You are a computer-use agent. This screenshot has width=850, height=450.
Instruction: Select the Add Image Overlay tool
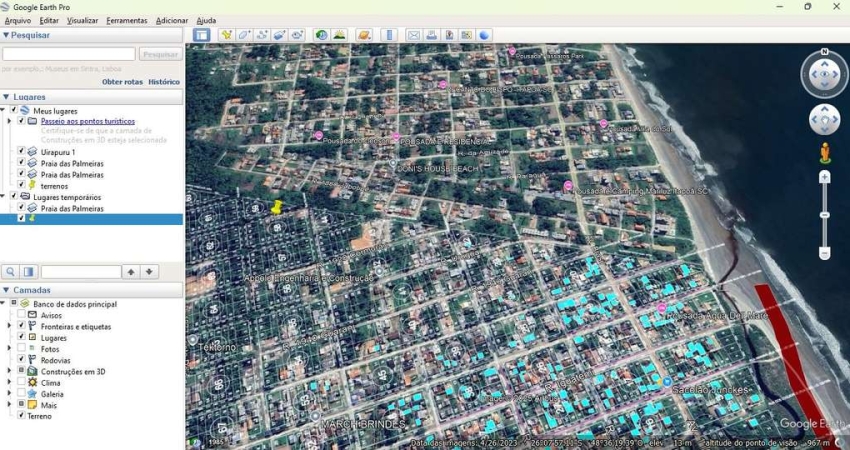279,35
